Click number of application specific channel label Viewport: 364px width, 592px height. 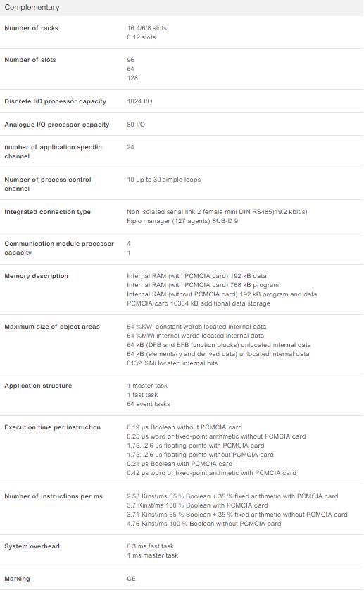click(x=54, y=151)
